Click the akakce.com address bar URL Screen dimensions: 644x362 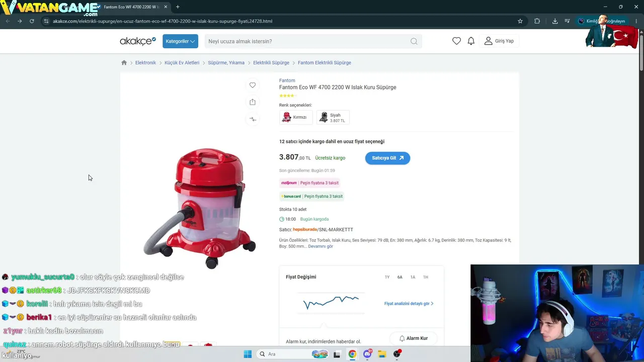pyautogui.click(x=163, y=21)
